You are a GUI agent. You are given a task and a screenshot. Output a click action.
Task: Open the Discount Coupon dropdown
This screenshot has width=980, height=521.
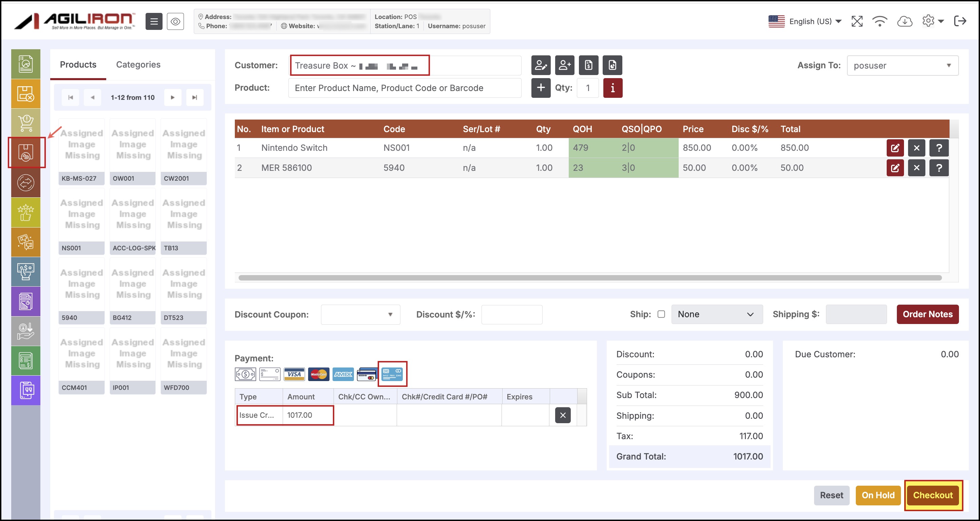coord(360,314)
